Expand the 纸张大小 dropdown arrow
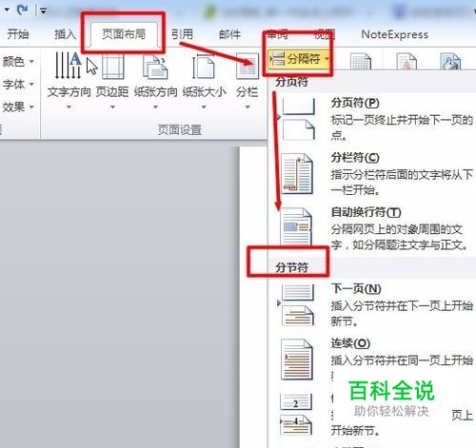 [x=204, y=107]
